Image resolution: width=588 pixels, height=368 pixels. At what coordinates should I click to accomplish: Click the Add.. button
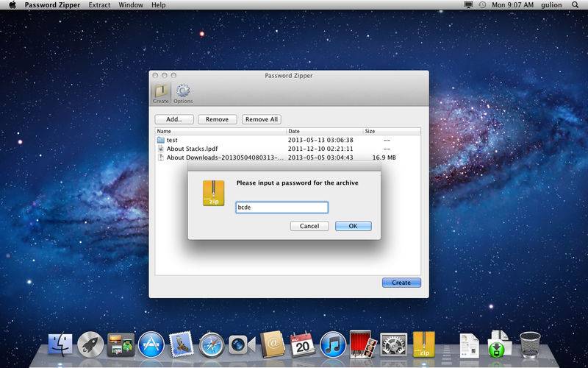174,119
